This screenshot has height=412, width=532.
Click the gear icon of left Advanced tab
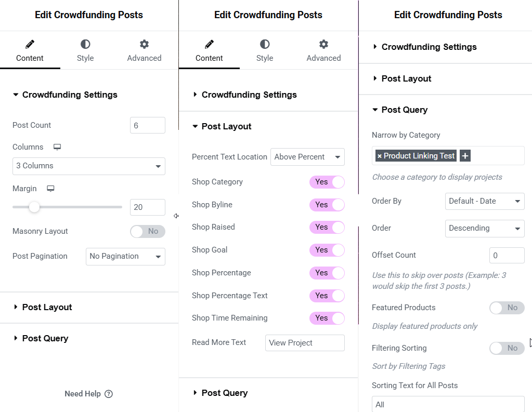(144, 44)
